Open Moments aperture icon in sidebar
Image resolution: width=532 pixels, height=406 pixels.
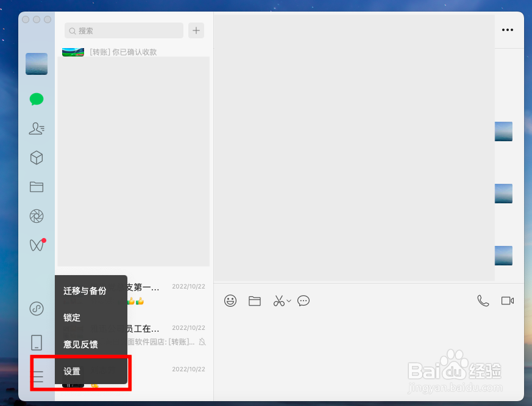(36, 216)
